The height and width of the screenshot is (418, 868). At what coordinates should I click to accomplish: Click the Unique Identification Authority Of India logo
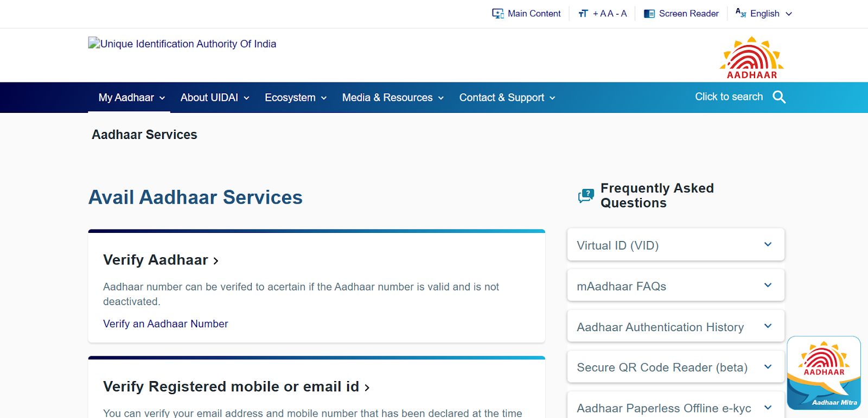182,44
